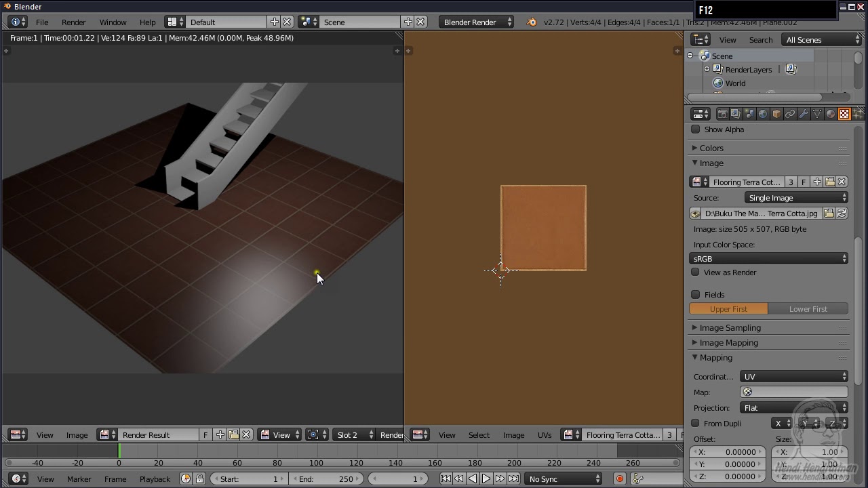Click the record auto-keyframe button
This screenshot has width=868, height=488.
(x=619, y=479)
